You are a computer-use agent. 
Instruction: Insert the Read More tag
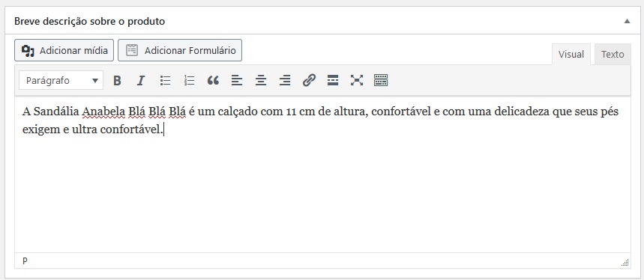(333, 80)
